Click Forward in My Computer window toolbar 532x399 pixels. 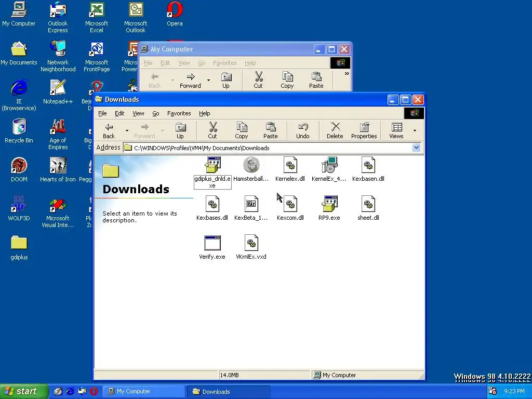click(190, 81)
